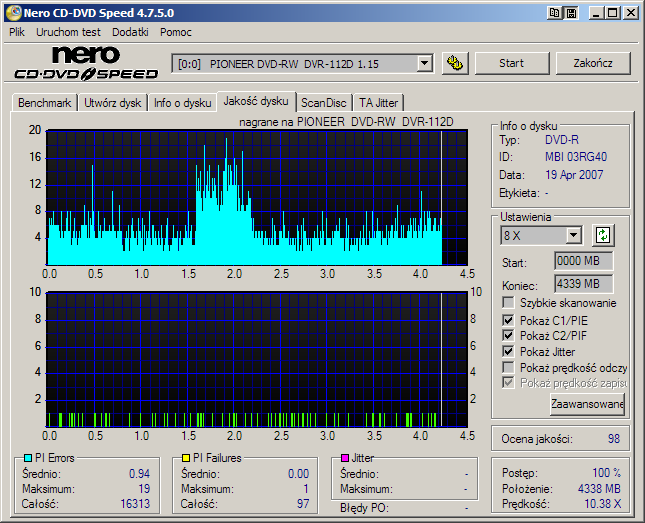645x523 pixels.
Task: Enable Pokaż prędkość odczytu checkbox
Action: pos(508,367)
